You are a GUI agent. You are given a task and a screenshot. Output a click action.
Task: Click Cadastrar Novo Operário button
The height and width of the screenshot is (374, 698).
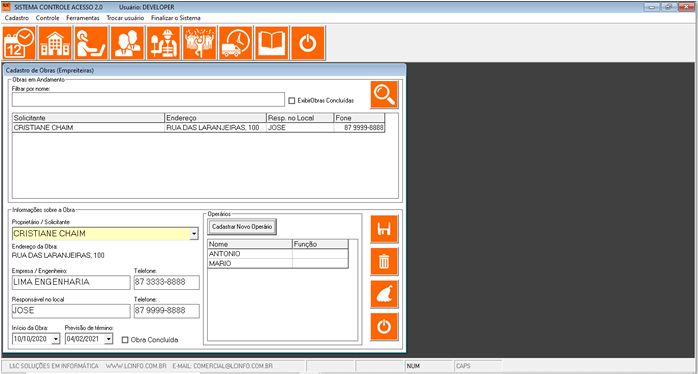click(x=242, y=227)
